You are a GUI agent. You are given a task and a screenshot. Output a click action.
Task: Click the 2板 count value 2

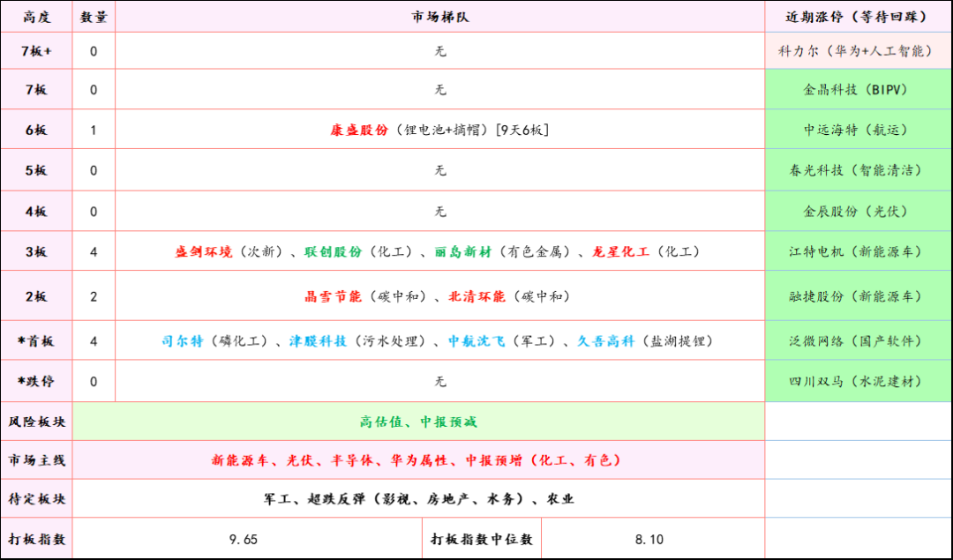[94, 297]
